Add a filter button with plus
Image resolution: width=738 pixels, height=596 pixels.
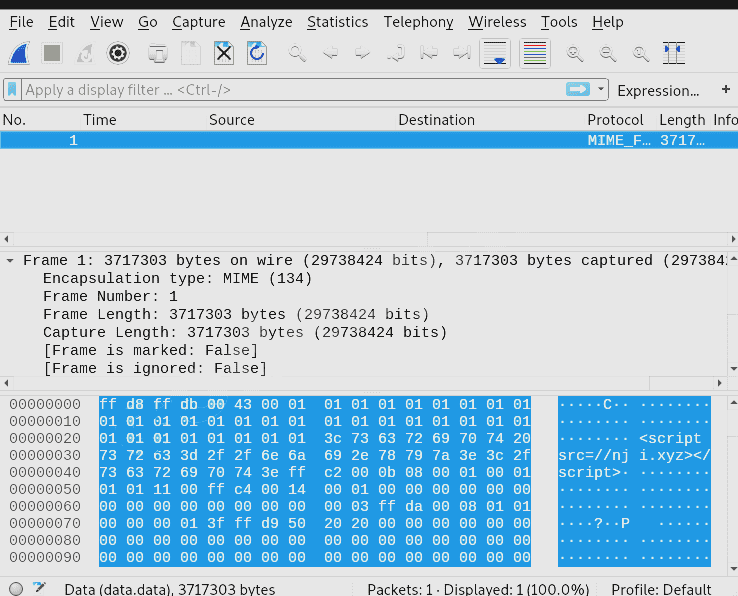tap(726, 89)
